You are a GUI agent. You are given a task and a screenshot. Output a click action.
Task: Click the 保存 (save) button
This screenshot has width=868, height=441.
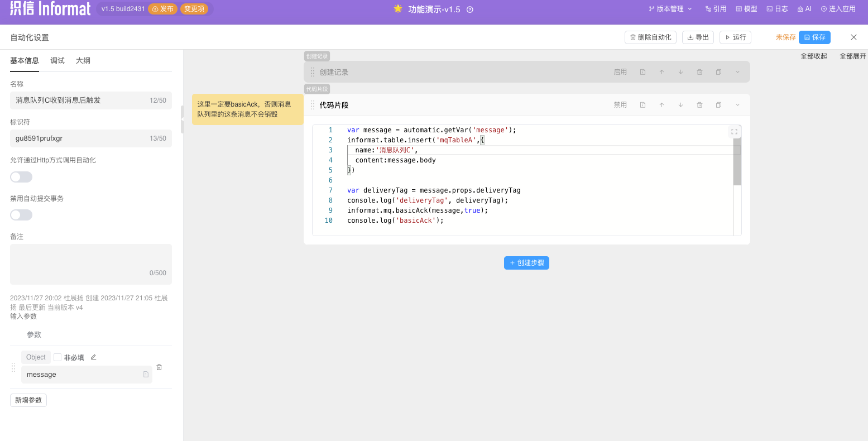click(x=814, y=37)
